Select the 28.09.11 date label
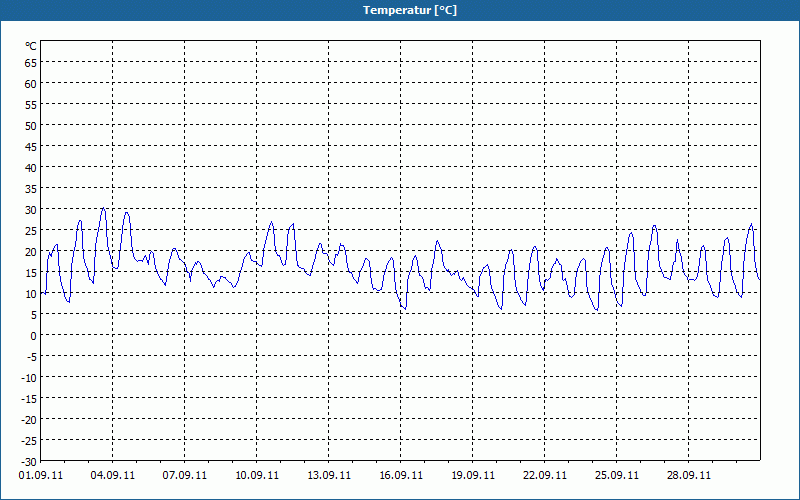Viewport: 800px width, 500px height. coord(688,475)
